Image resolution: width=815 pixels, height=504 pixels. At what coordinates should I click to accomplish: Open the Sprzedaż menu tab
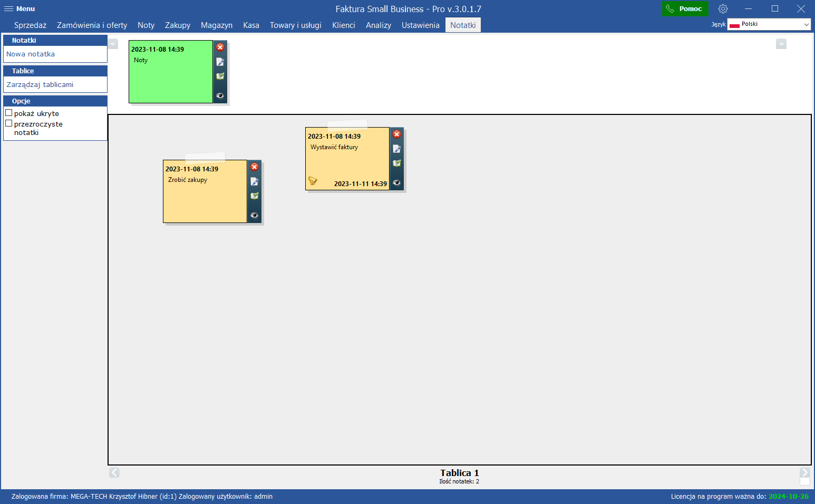(x=30, y=25)
